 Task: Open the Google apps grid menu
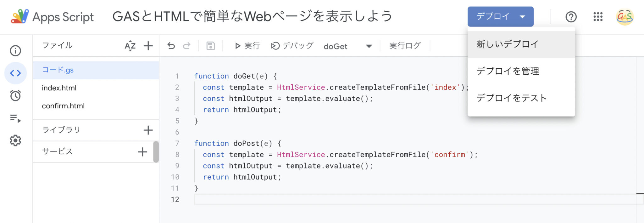click(598, 17)
